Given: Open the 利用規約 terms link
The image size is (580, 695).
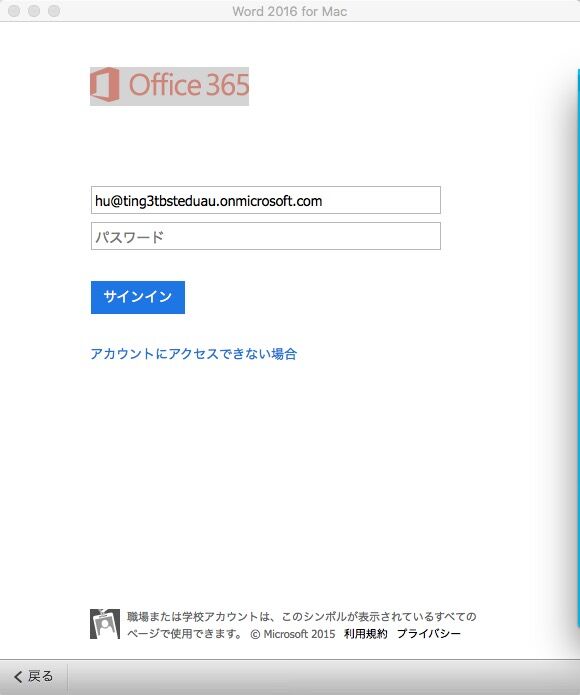Looking at the screenshot, I should 366,634.
